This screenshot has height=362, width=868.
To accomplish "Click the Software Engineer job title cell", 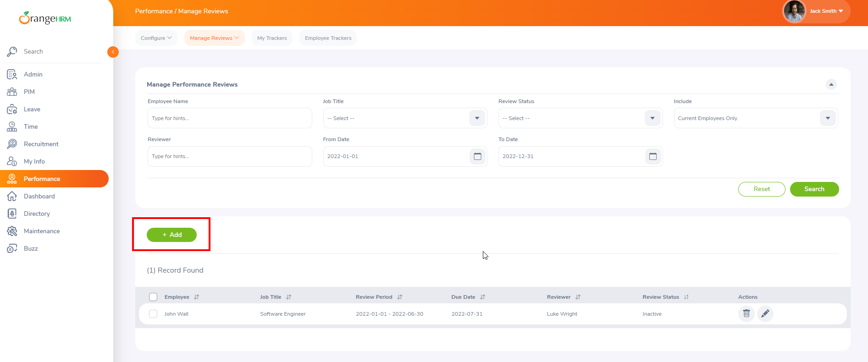I will point(283,314).
